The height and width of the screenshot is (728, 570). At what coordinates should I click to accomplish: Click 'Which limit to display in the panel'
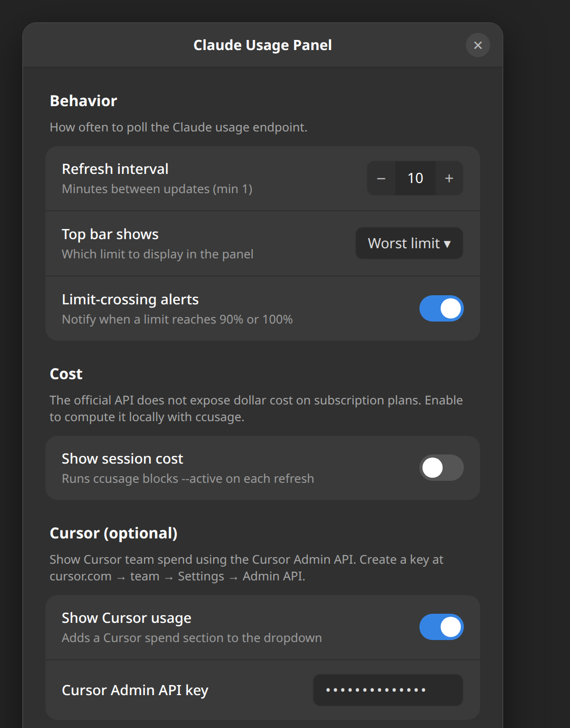[158, 254]
